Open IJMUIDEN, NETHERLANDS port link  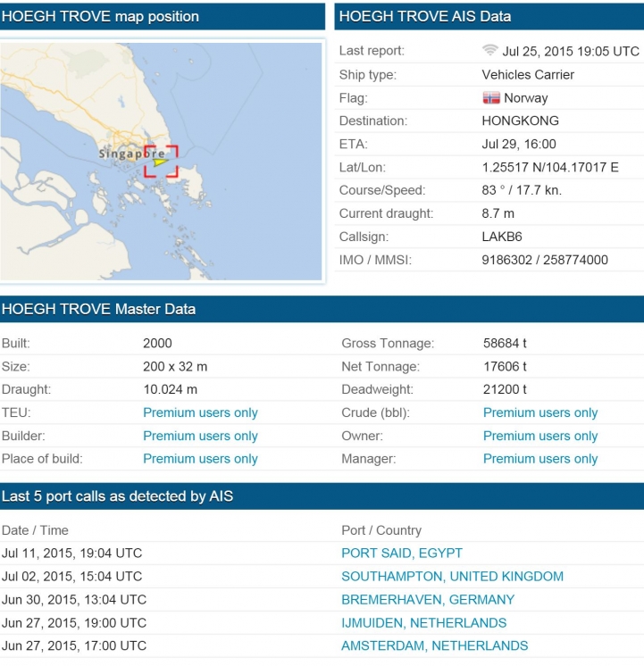pyautogui.click(x=423, y=622)
